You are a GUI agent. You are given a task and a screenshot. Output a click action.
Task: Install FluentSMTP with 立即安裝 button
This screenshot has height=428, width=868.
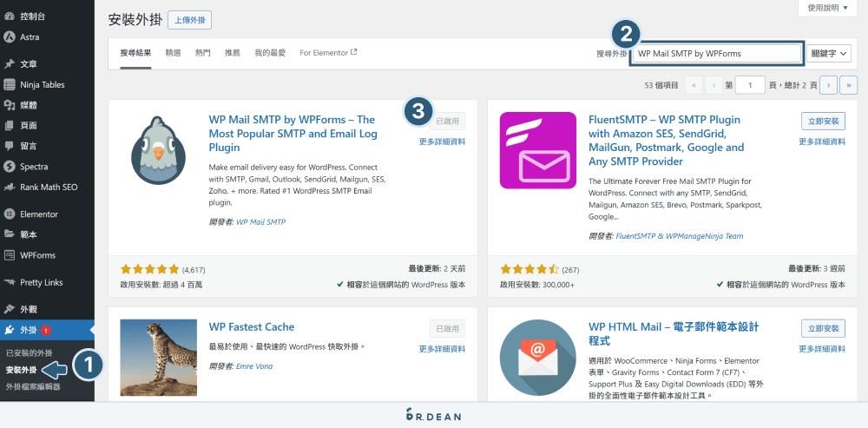823,121
